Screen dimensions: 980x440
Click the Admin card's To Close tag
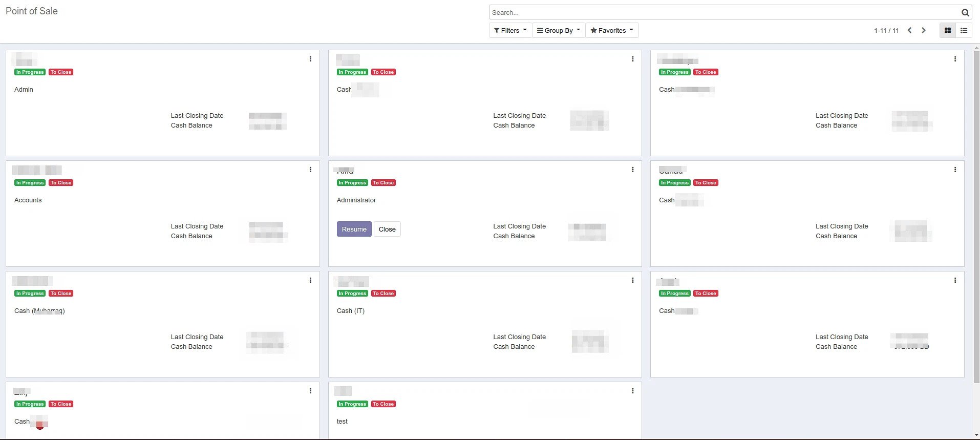(61, 72)
